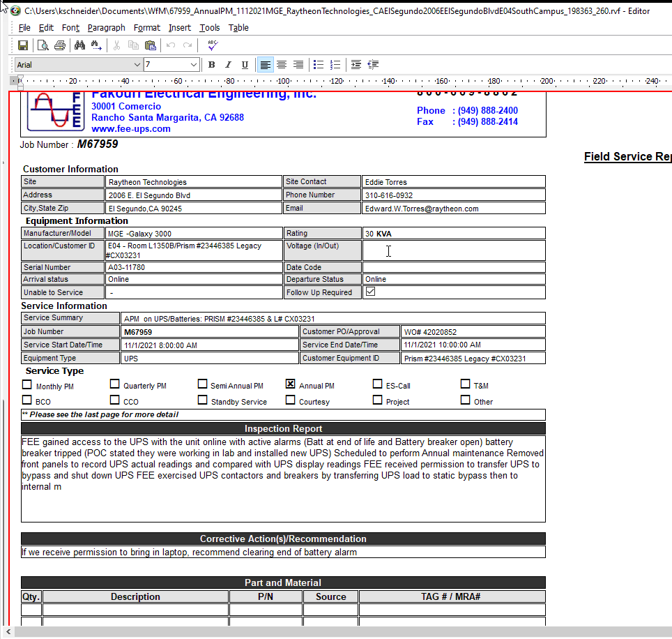
Task: Apply bulleted list
Action: tap(319, 65)
